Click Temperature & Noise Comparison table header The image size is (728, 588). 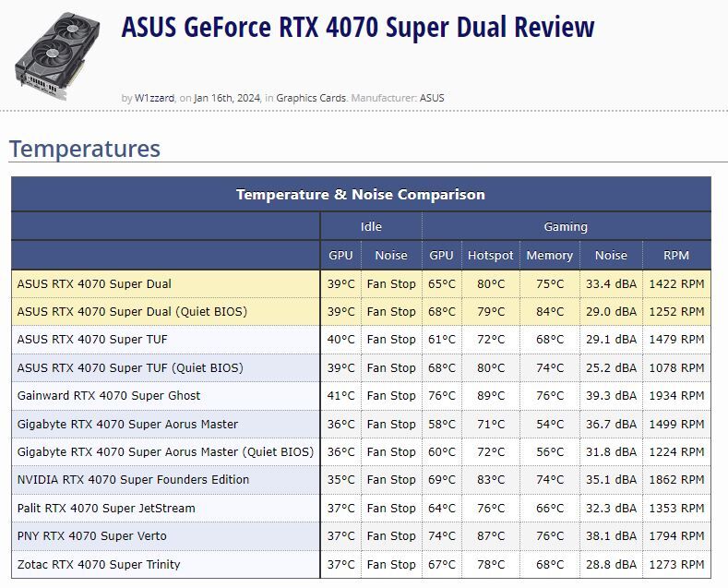pyautogui.click(x=360, y=195)
